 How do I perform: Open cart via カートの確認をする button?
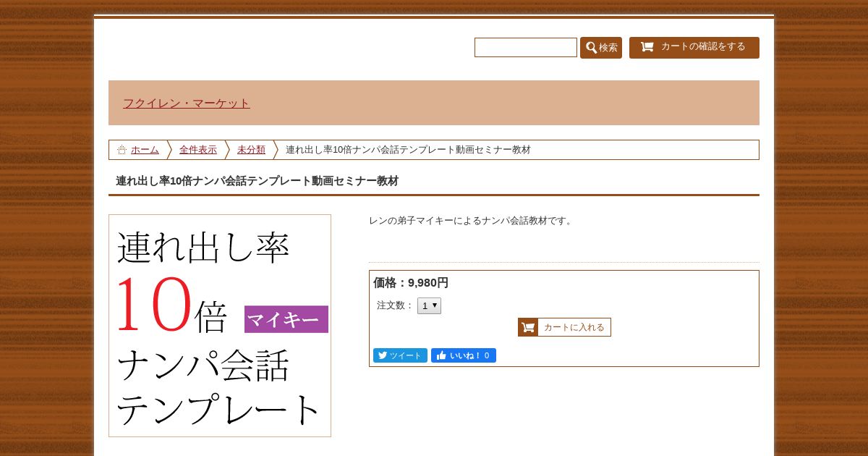[x=694, y=48]
